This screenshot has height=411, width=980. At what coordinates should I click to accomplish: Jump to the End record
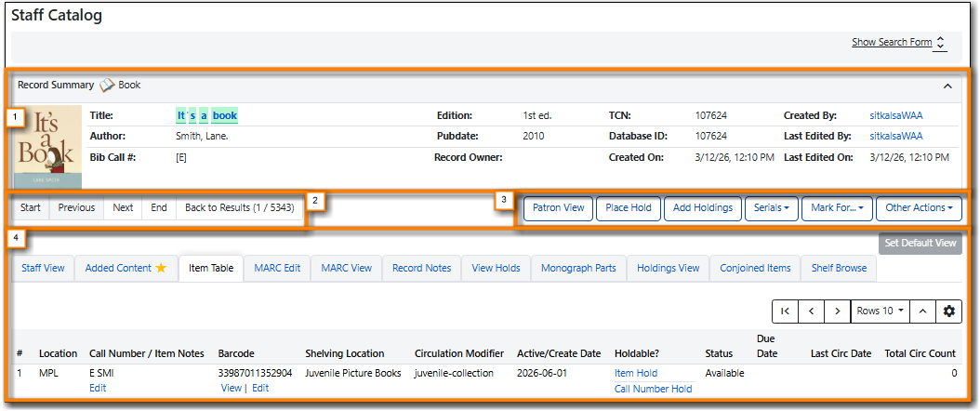click(159, 208)
